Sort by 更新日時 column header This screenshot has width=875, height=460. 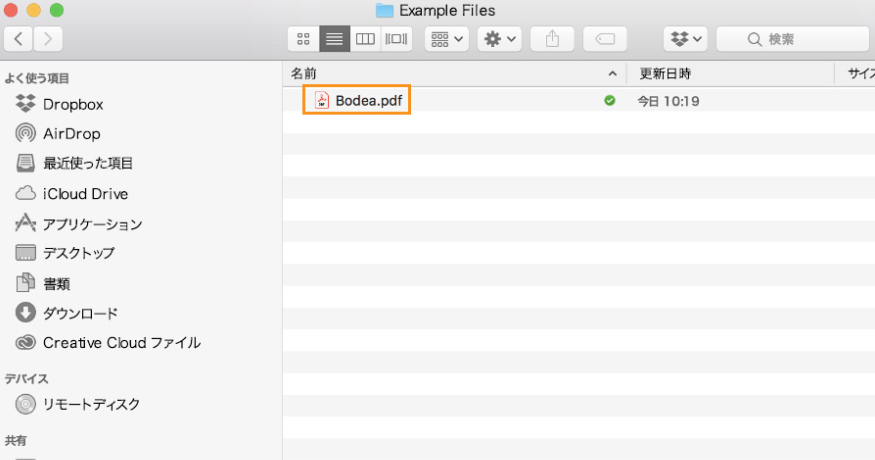pos(665,74)
